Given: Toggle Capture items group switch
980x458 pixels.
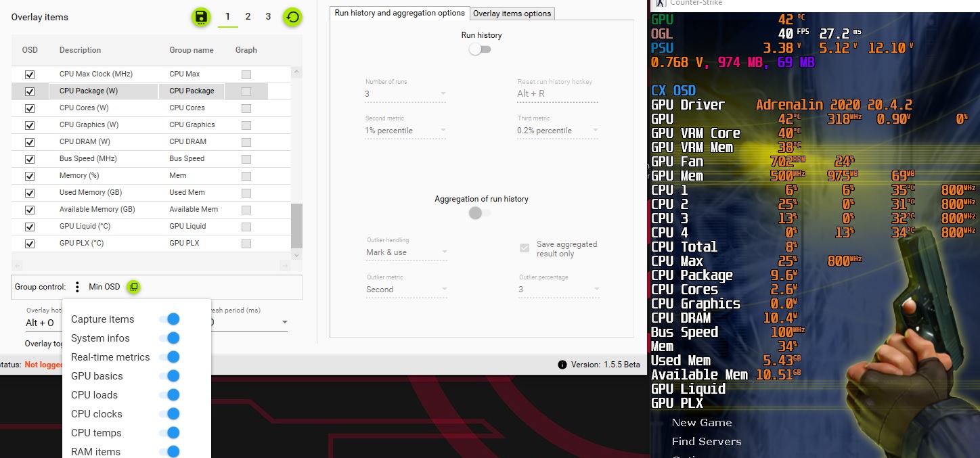Looking at the screenshot, I should click(x=169, y=319).
